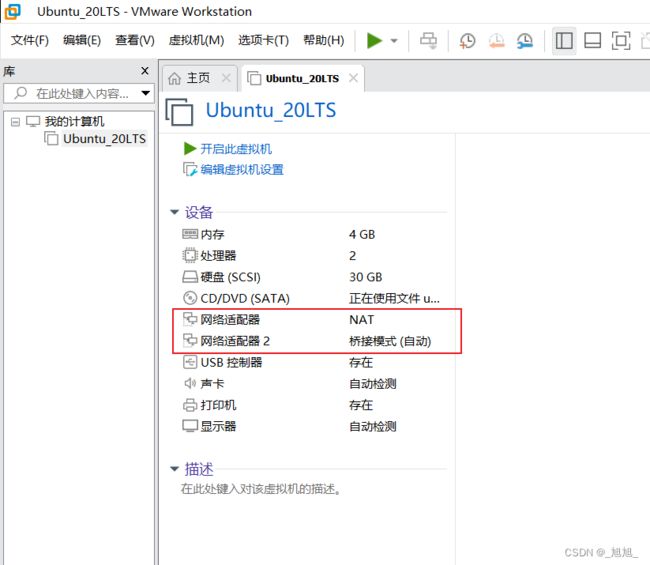650x565 pixels.
Task: Select 我的计算机 in the library tree
Action: [75, 121]
